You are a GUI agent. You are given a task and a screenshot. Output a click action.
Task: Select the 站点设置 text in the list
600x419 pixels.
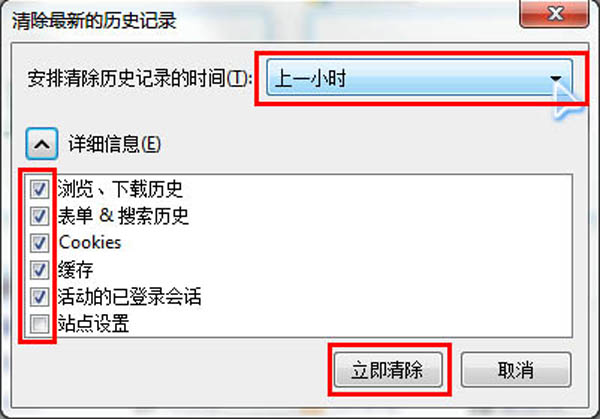pos(93,324)
